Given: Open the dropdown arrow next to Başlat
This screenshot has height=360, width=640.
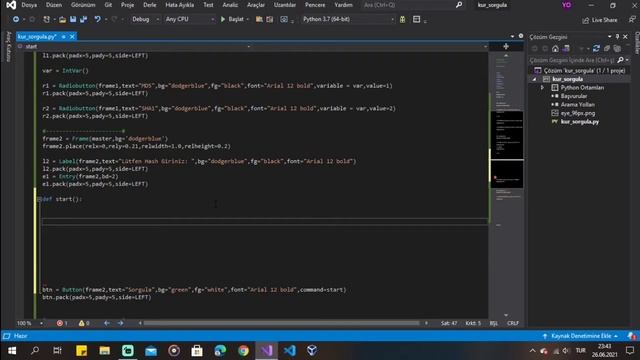Looking at the screenshot, I should 248,19.
